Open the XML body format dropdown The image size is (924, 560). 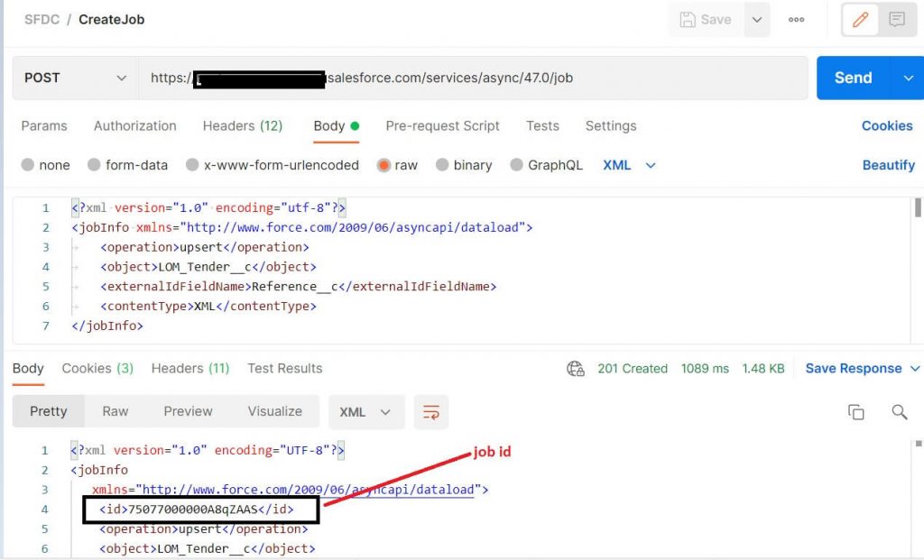point(629,165)
